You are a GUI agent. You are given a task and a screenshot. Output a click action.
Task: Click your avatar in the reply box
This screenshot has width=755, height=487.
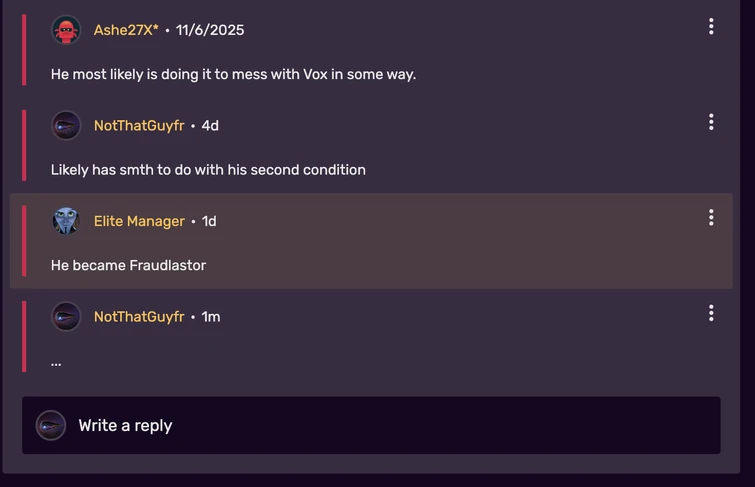pyautogui.click(x=51, y=425)
